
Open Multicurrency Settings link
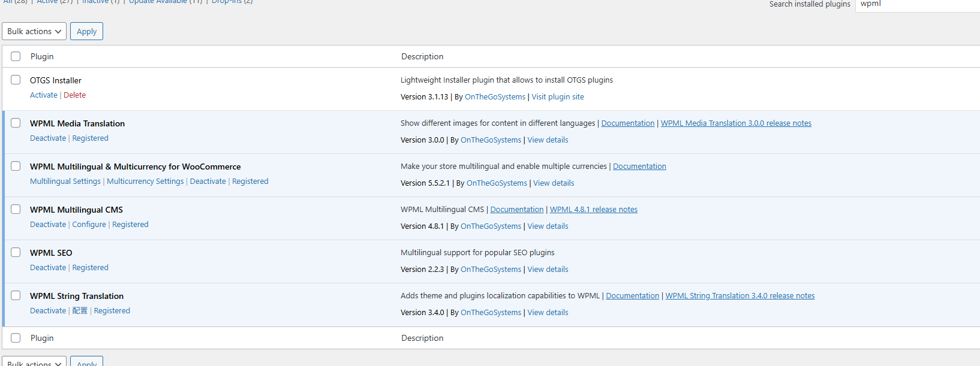[x=145, y=182]
